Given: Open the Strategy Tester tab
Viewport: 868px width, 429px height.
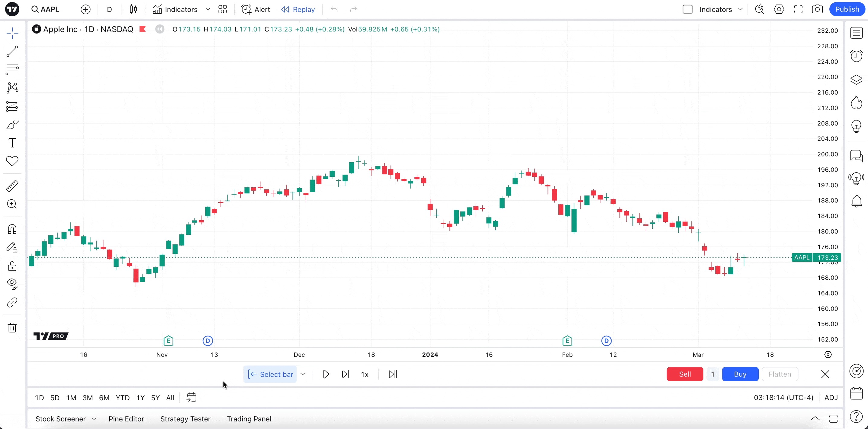Looking at the screenshot, I should pos(185,419).
